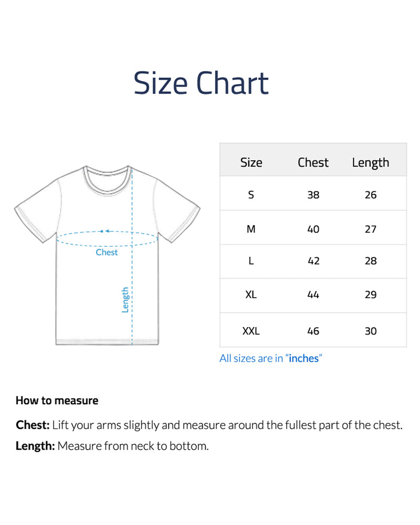Select the Length column header in the table

tap(371, 163)
